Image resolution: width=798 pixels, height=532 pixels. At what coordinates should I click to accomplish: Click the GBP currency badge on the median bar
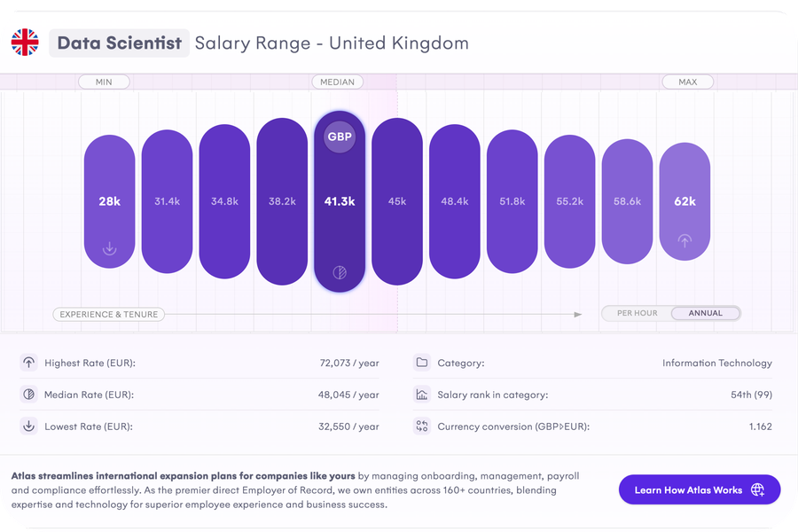pyautogui.click(x=340, y=137)
